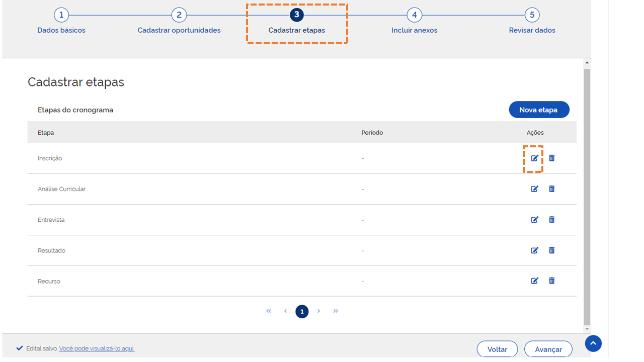Open step 2 Cadastrar oportunidades
The width and height of the screenshot is (644, 362).
pyautogui.click(x=179, y=21)
